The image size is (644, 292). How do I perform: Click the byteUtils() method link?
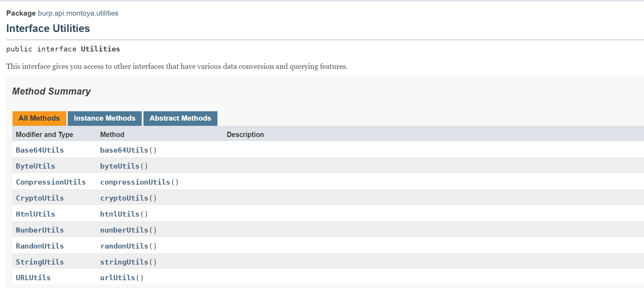click(x=119, y=166)
